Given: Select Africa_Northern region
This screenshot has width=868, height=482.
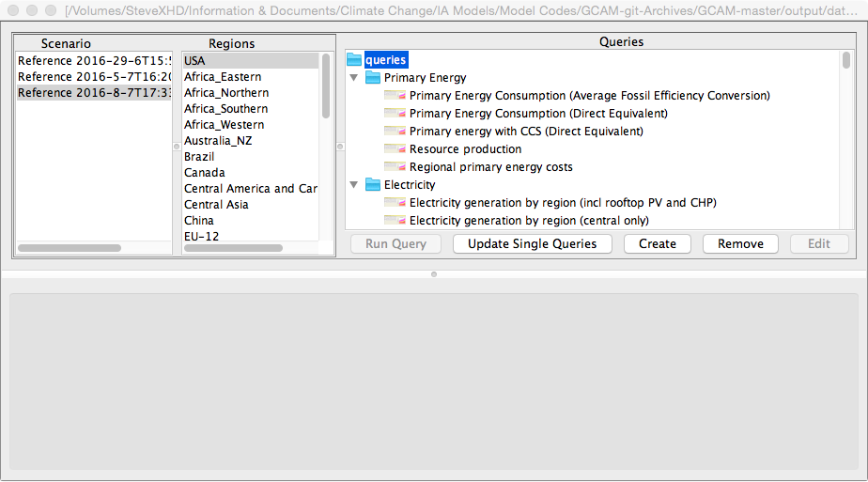Looking at the screenshot, I should pos(251,93).
